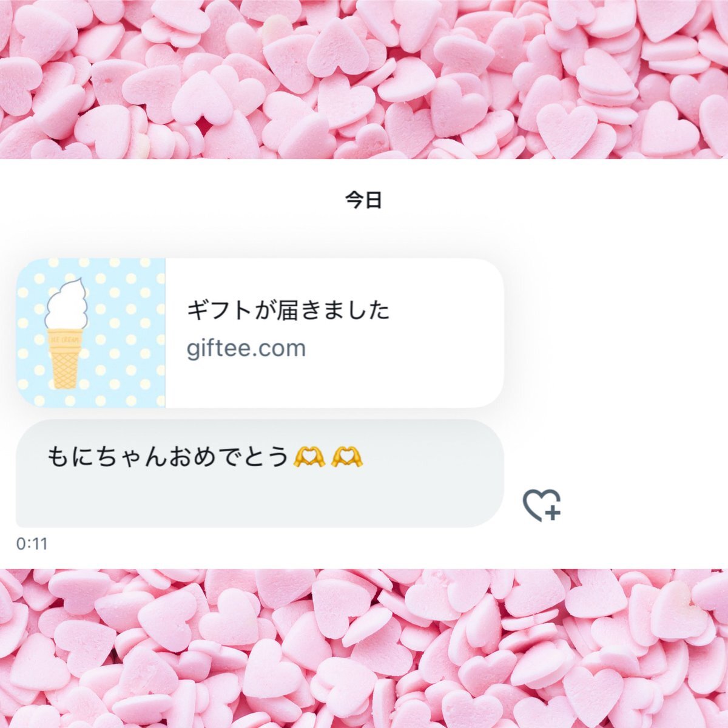Click the plus sign on the heart icon

[552, 513]
